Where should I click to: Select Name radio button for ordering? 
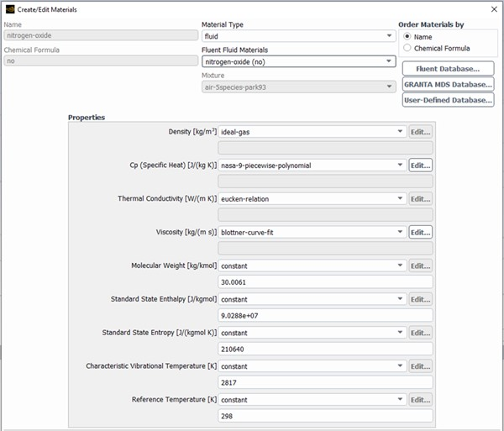[409, 37]
